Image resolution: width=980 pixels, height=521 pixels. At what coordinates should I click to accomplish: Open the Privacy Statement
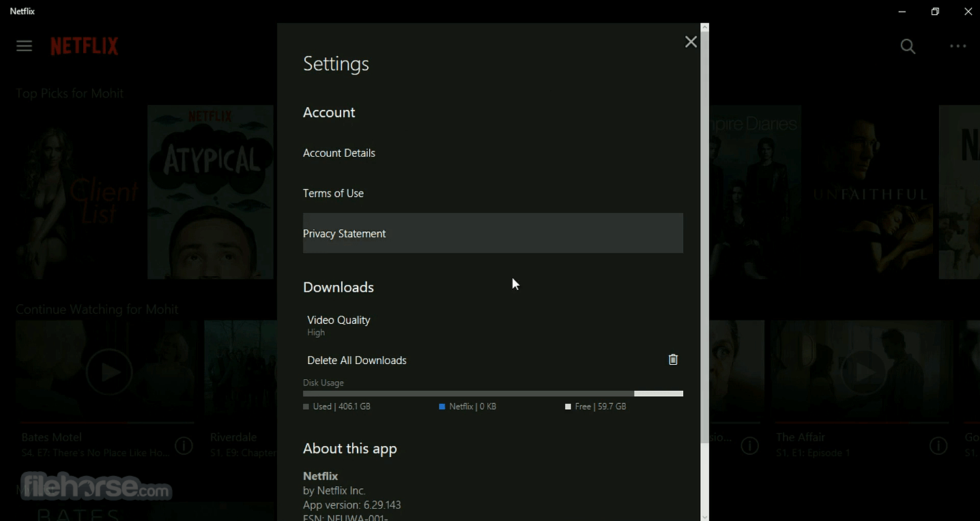(493, 233)
